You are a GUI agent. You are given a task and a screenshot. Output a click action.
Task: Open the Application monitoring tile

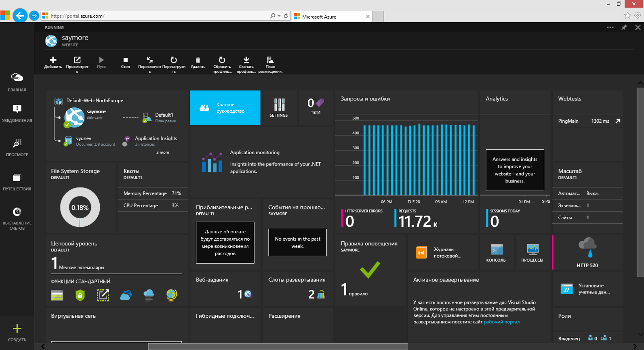tap(261, 161)
